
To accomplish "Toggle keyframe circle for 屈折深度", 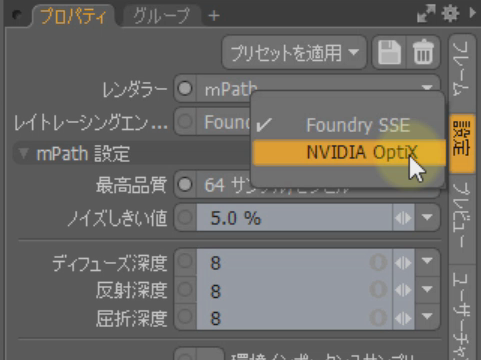I will click(185, 317).
